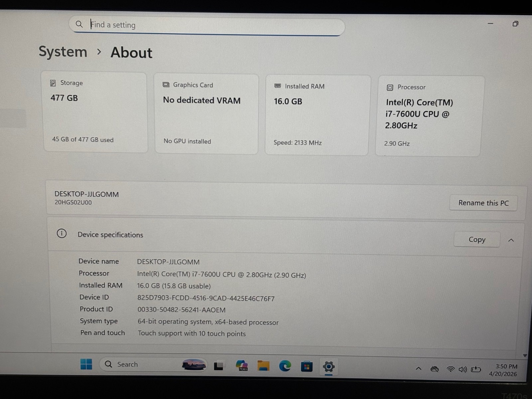
Task: Show hidden system tray icons
Action: pyautogui.click(x=419, y=368)
